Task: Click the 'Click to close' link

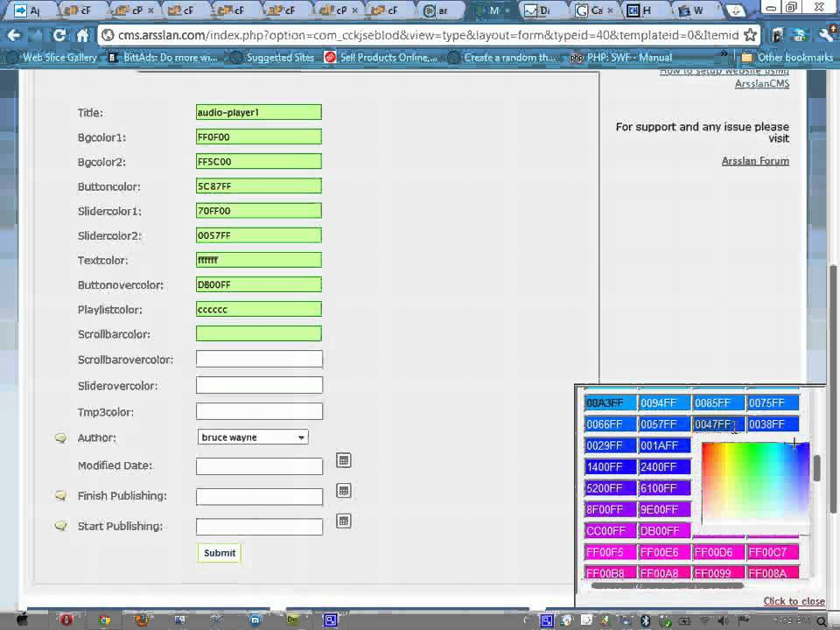Action: point(794,601)
